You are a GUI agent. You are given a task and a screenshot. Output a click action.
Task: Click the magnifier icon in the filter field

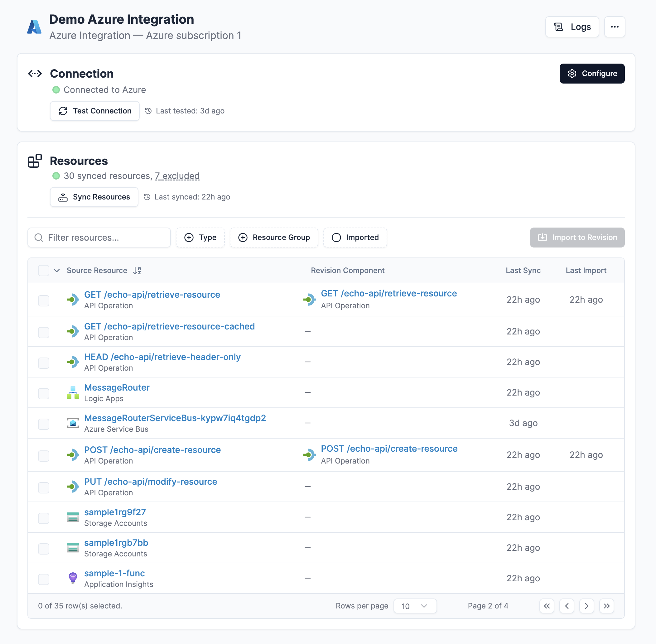tap(39, 238)
